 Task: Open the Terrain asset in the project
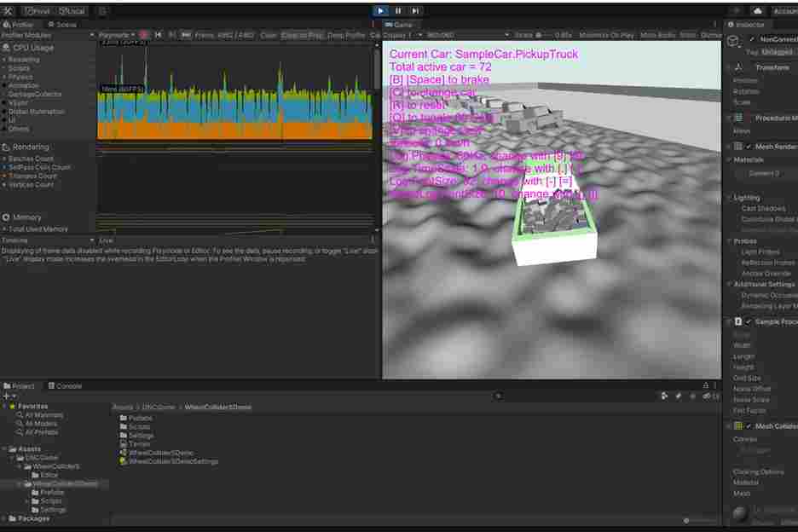pos(139,444)
